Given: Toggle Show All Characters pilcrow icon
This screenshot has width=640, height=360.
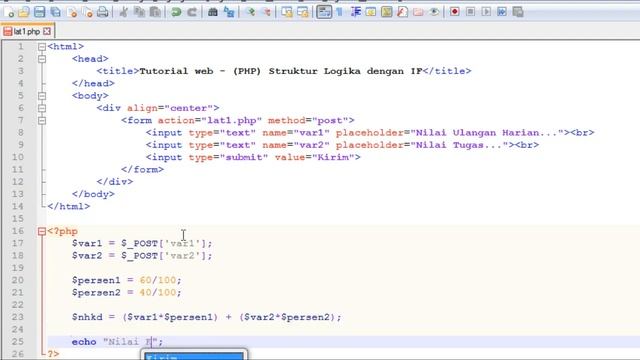Looking at the screenshot, I should (x=339, y=12).
